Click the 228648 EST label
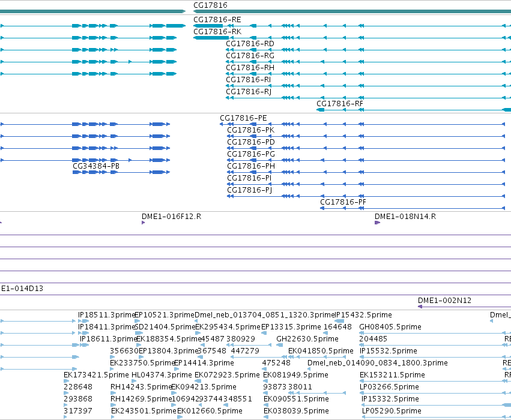 point(78,387)
